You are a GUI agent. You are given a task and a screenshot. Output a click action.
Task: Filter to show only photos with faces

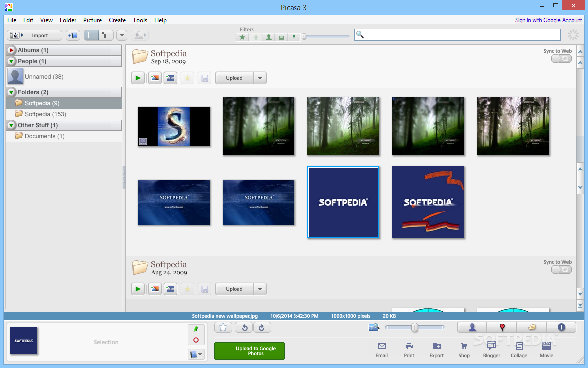tap(268, 37)
